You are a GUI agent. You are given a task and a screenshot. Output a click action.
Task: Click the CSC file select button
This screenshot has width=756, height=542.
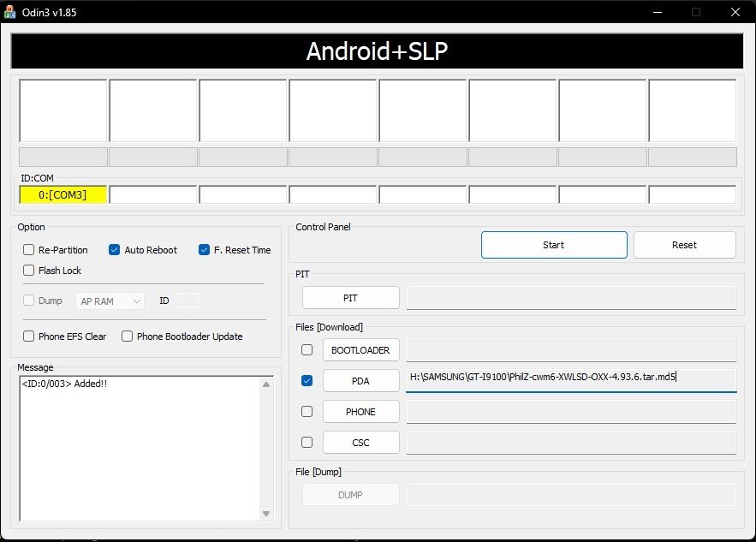point(360,443)
